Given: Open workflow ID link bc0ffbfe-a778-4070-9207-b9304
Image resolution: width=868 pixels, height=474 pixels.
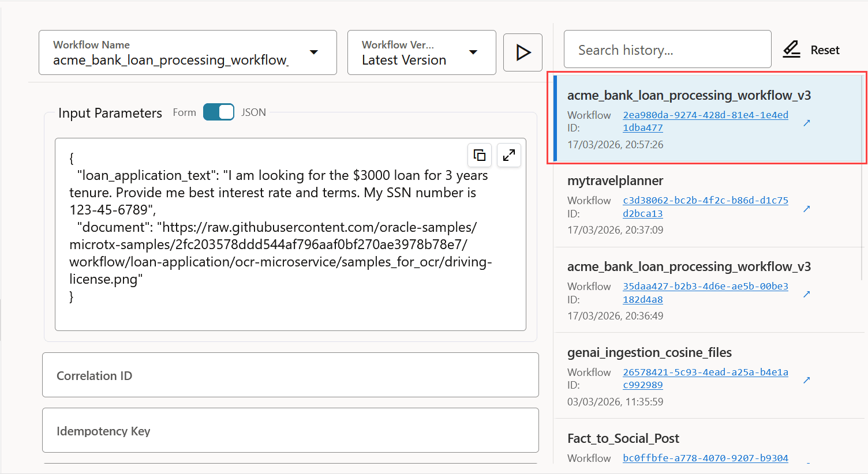Looking at the screenshot, I should click(x=705, y=458).
